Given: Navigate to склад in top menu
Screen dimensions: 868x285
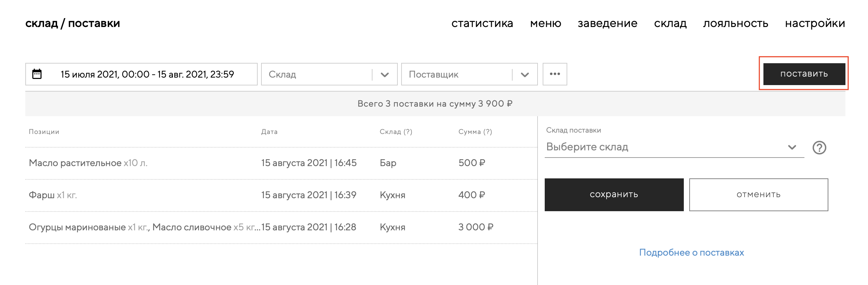Looking at the screenshot, I should point(670,23).
